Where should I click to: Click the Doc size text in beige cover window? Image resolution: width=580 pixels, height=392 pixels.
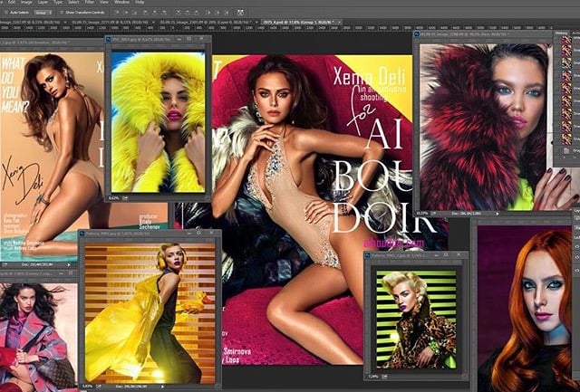[x=36, y=264]
